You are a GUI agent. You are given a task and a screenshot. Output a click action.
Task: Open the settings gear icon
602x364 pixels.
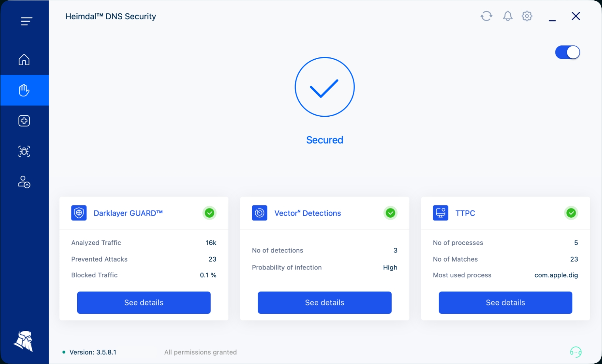[527, 16]
